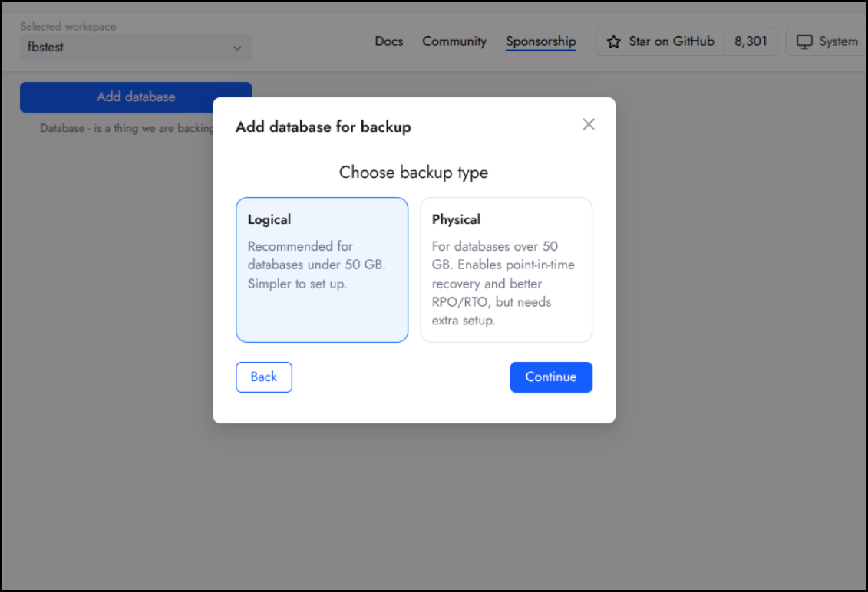Open the Sponsorship link
Image resolution: width=868 pixels, height=592 pixels.
[541, 41]
